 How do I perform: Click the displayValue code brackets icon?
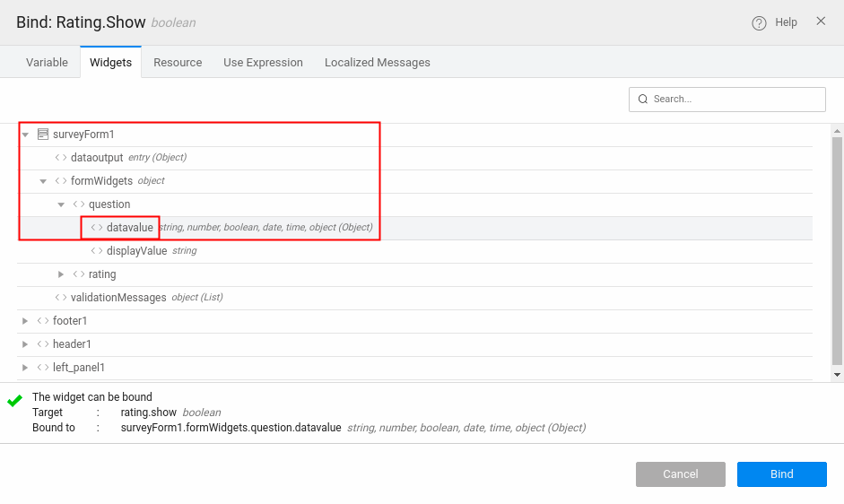[97, 251]
